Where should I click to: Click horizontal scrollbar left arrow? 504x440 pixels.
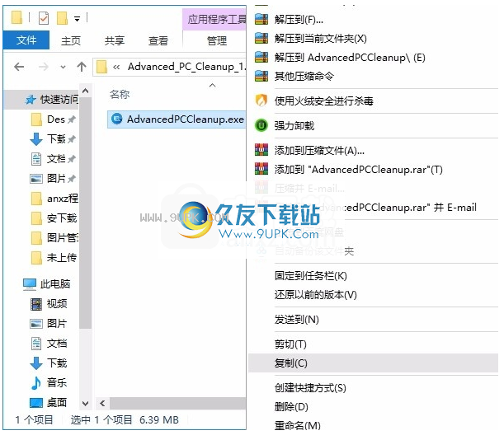click(102, 404)
